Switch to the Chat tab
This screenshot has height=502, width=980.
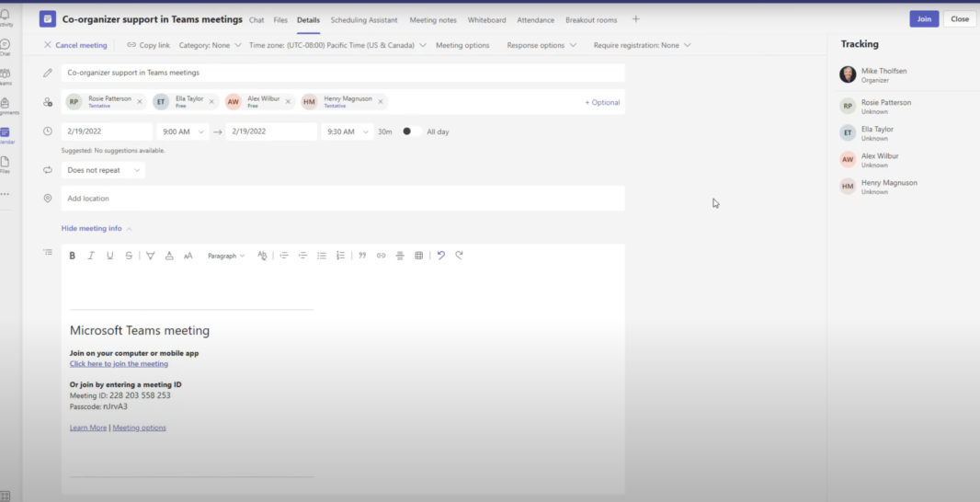tap(256, 20)
